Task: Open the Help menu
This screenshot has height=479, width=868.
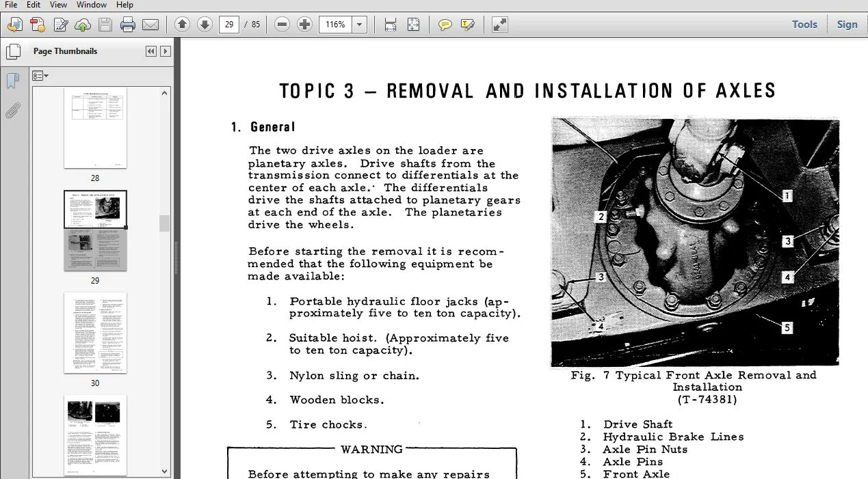Action: pos(124,5)
